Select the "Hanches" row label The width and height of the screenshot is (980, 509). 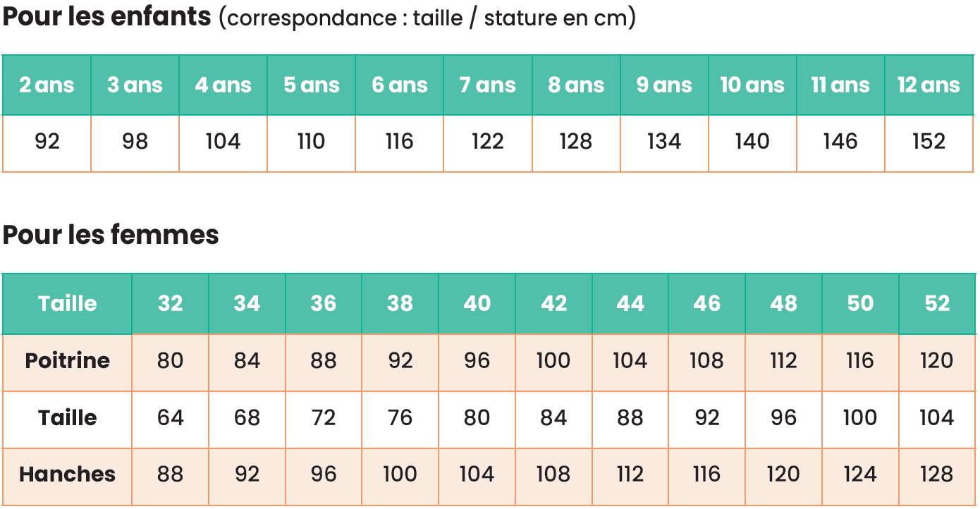pyautogui.click(x=68, y=474)
